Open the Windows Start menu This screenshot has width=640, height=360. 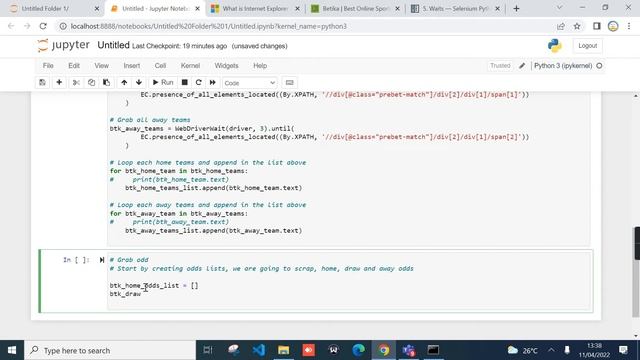pos(12,350)
